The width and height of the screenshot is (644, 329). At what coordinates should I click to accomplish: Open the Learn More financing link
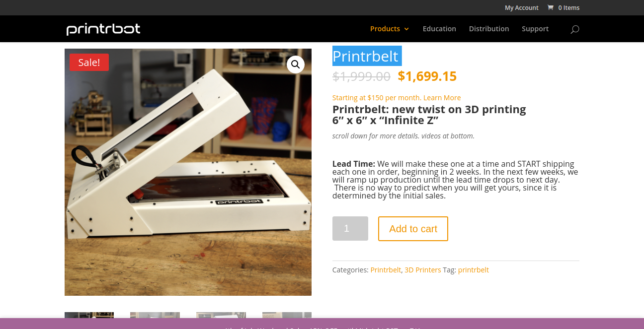coord(442,98)
